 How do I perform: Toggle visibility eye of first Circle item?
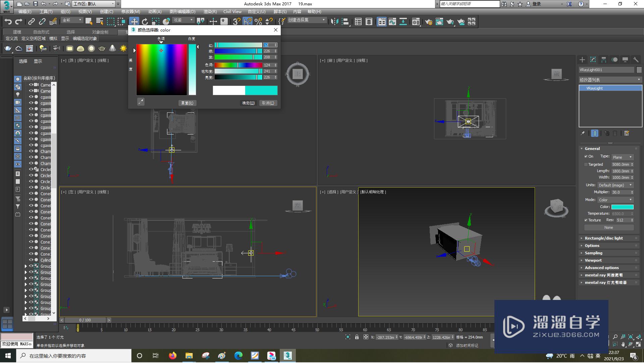(31, 169)
